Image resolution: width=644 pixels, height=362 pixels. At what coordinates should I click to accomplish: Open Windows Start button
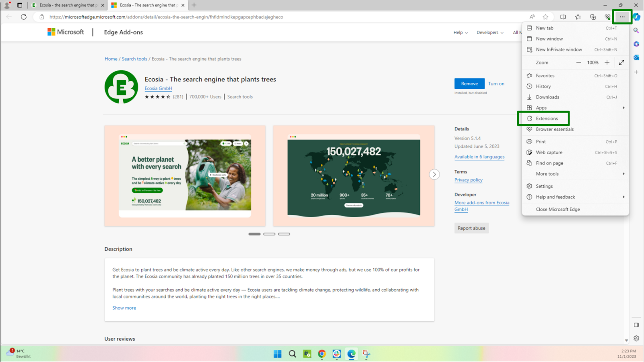[278, 354]
